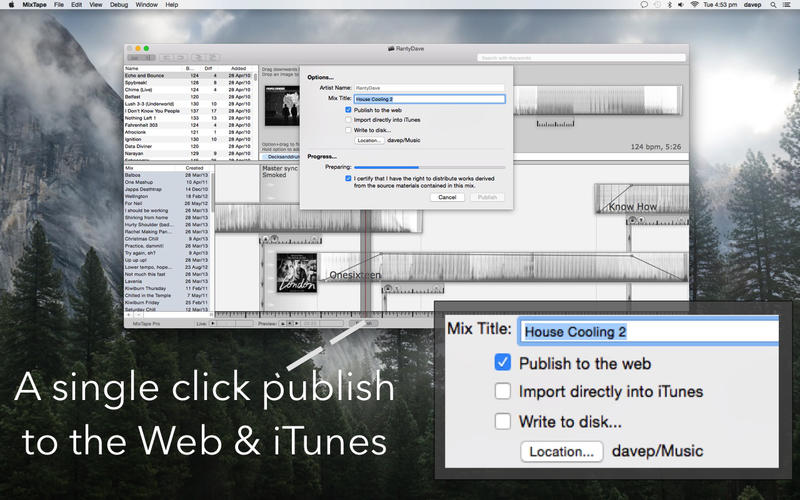Check 'Write to disk...' in Options sheet
800x500 pixels.
coord(348,130)
